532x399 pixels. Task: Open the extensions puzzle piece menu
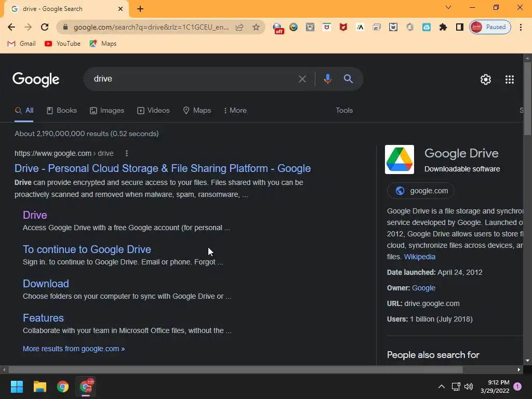443,27
